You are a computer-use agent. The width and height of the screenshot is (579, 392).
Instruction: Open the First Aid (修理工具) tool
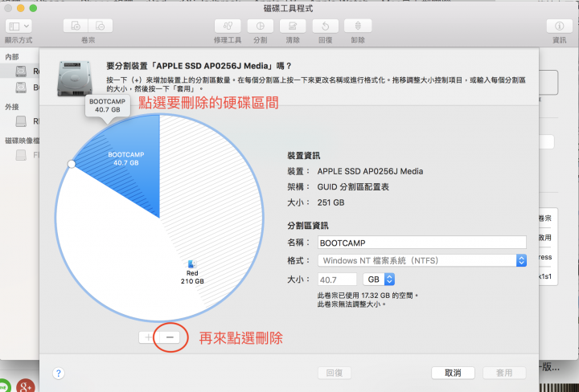click(228, 26)
